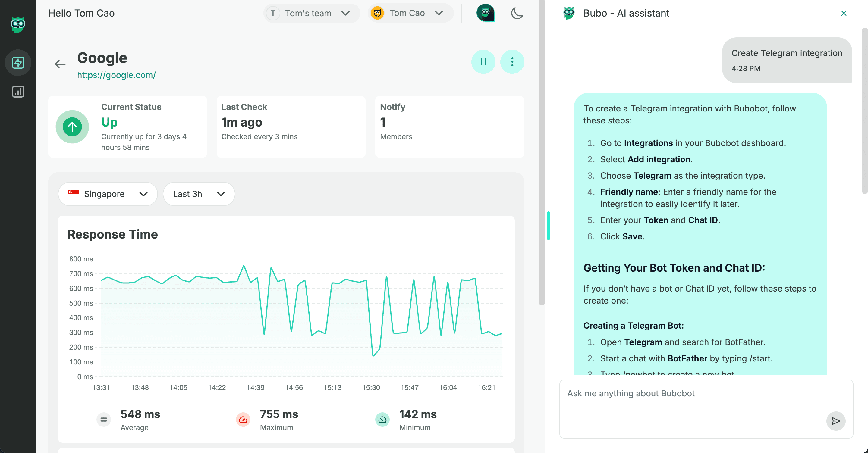Viewport: 868px width, 453px height.
Task: Close the Bubo AI assistant panel
Action: click(x=843, y=13)
